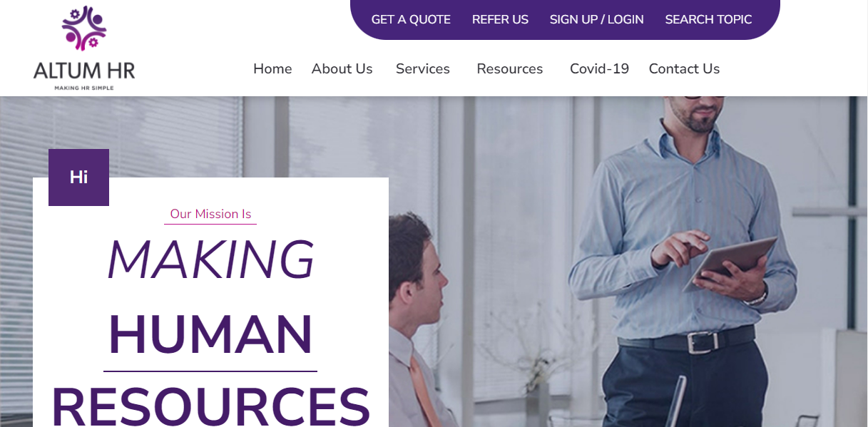
Task: Go to SIGN UP / LOGIN
Action: (596, 19)
